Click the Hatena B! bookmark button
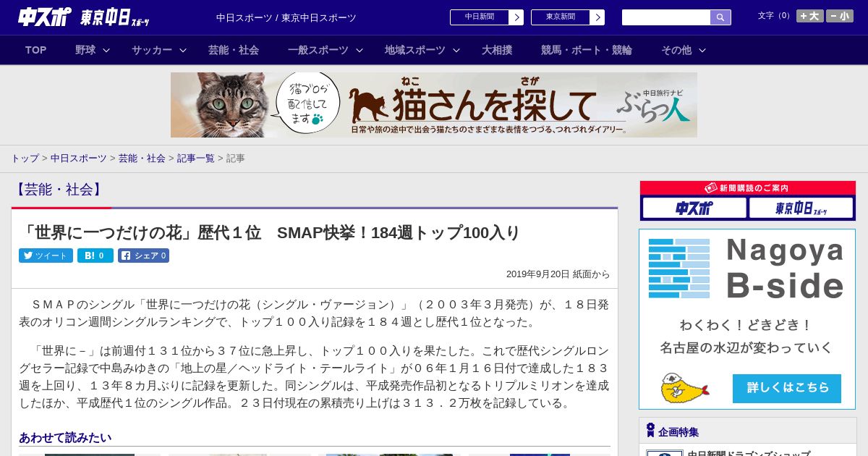This screenshot has height=456, width=868. [95, 256]
